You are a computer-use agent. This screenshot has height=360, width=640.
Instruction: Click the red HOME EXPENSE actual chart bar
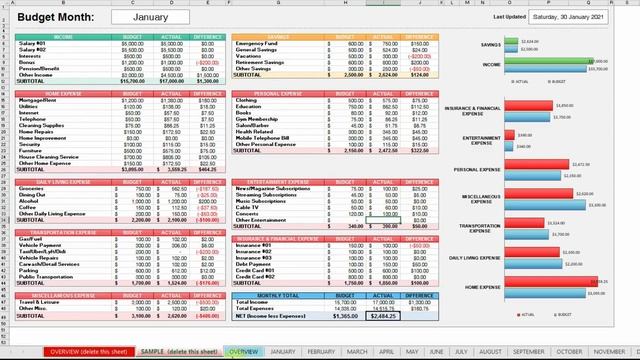[x=551, y=282]
